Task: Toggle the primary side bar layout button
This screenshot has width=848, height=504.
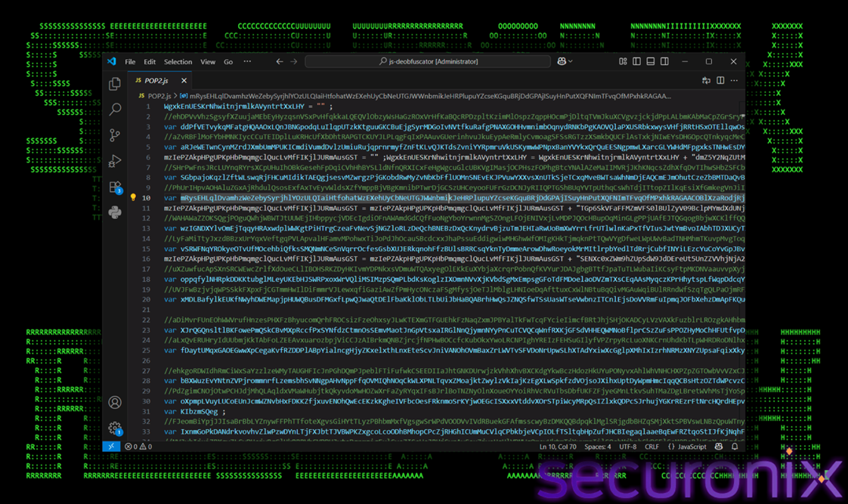Action: [636, 62]
